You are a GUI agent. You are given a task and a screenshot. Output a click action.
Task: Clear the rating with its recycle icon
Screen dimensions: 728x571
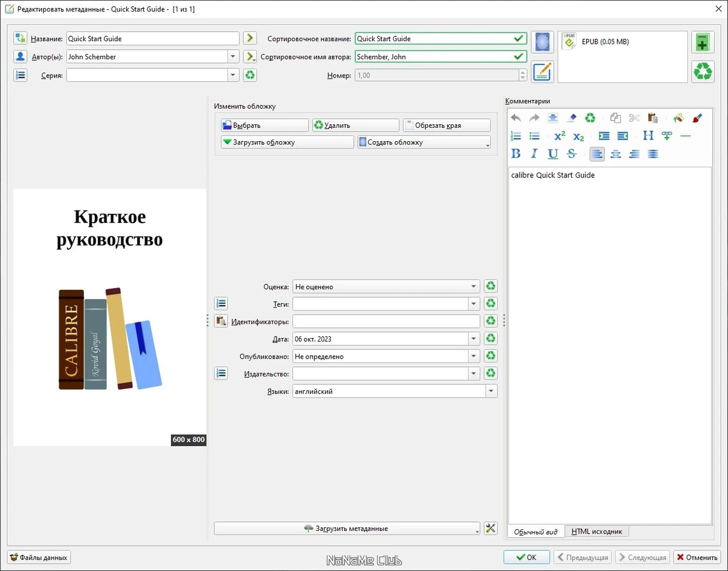(491, 286)
